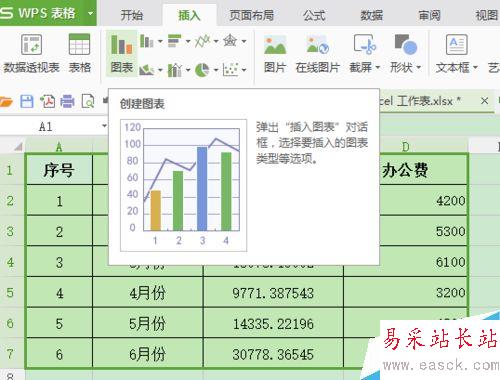The width and height of the screenshot is (500, 380).
Task: Select cell with value 30778.36545
Action: tap(273, 354)
